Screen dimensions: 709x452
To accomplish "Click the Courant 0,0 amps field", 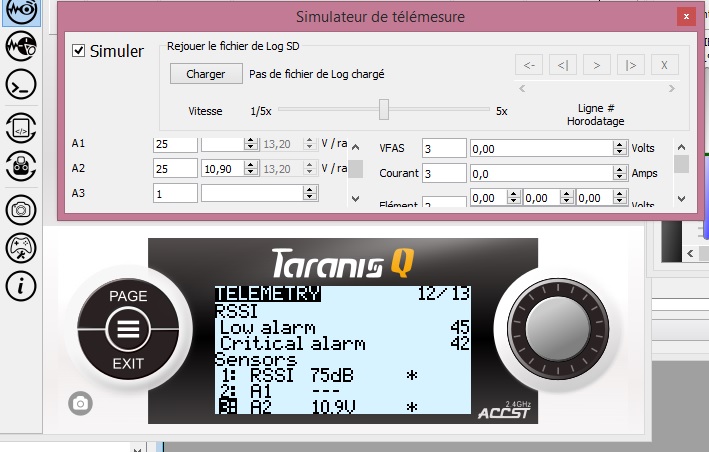I will point(542,173).
